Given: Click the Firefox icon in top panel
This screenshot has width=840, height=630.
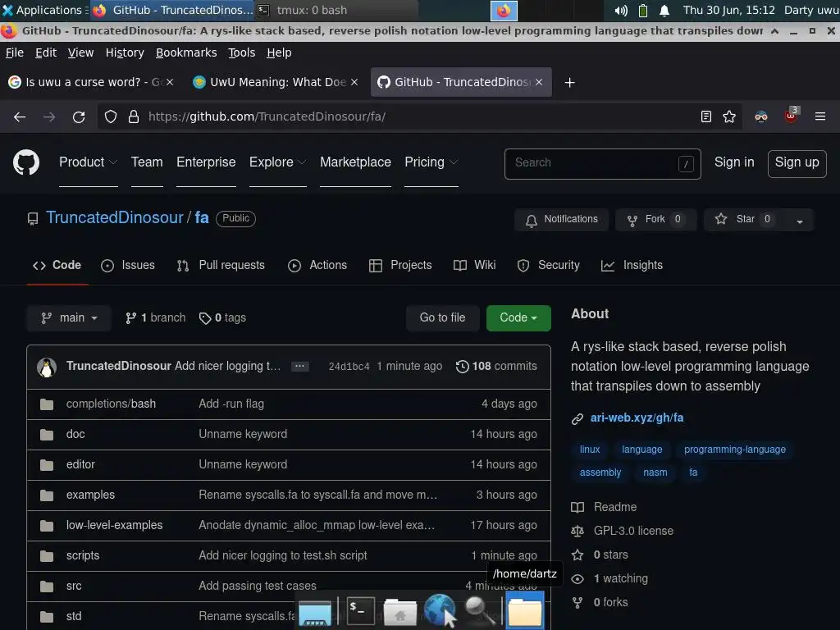Looking at the screenshot, I should [504, 10].
